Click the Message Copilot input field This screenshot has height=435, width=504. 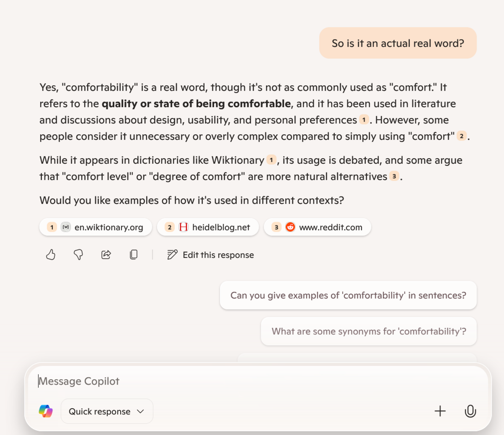[x=168, y=381]
